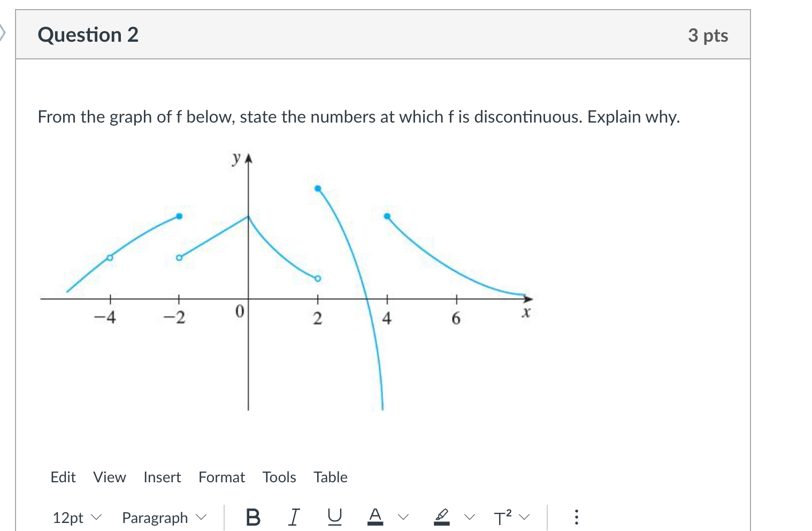Expand the highlighter color dropdown chevron
The height and width of the screenshot is (531, 812).
470,517
